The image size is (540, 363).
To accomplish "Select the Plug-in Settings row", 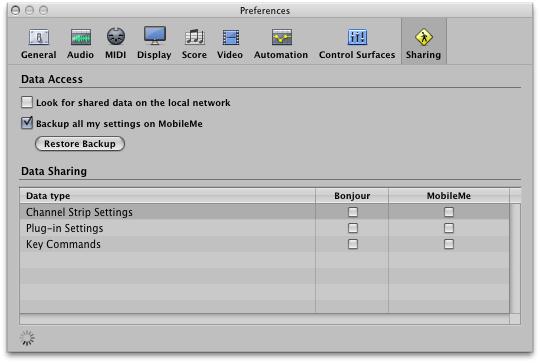I will (264, 228).
